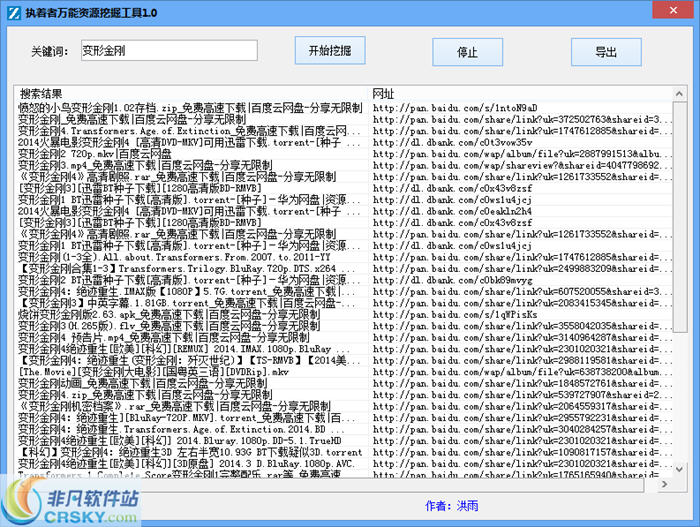Click URL containing uk=3140964287
The width and height of the screenshot is (700, 527).
[x=522, y=338]
